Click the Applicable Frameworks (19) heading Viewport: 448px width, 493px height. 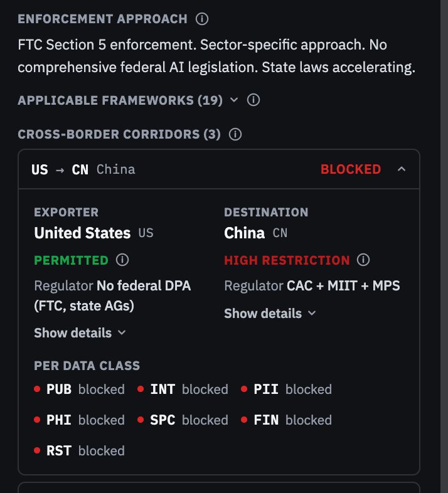pos(120,100)
